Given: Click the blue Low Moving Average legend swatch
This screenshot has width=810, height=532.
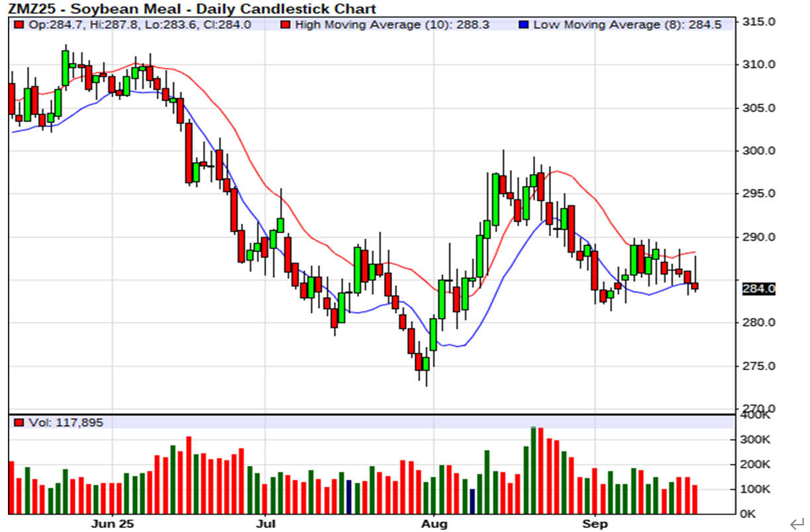Looking at the screenshot, I should 524,24.
